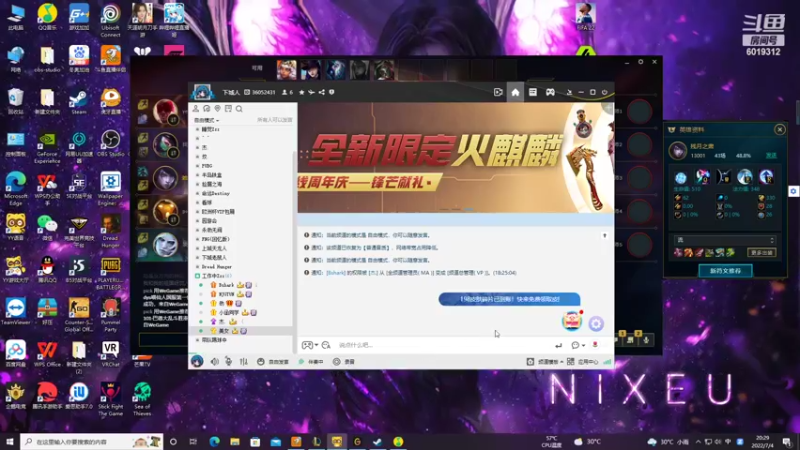Open OBS Studio desktop shortcut
Screen dimensions: 800x450
pos(110,144)
